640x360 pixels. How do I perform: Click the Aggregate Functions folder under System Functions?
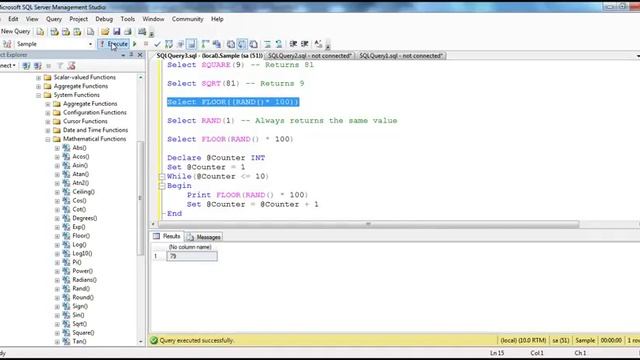pyautogui.click(x=90, y=104)
